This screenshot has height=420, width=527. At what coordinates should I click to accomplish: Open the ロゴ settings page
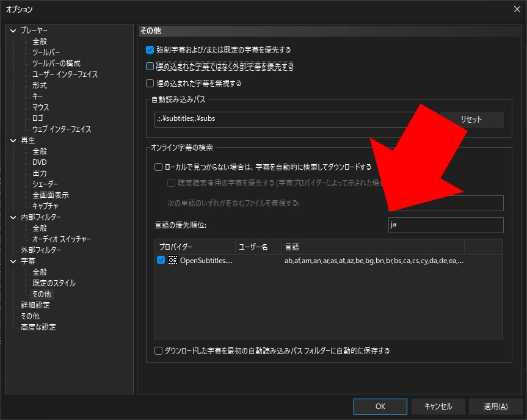click(38, 118)
